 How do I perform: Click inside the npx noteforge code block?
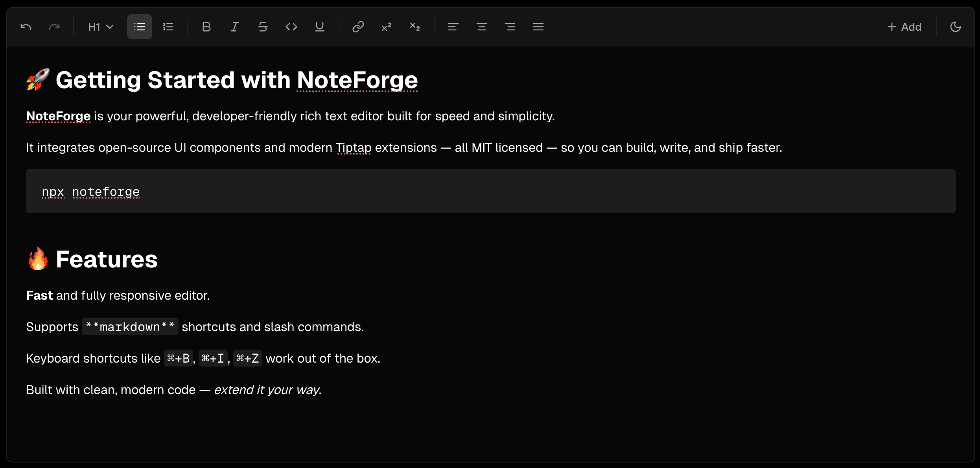click(490, 192)
